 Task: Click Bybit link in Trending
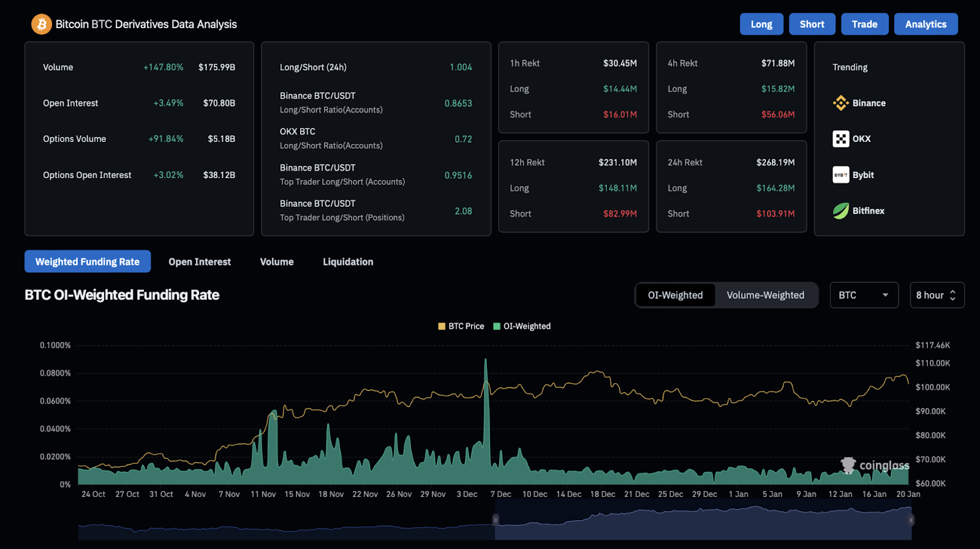click(863, 175)
